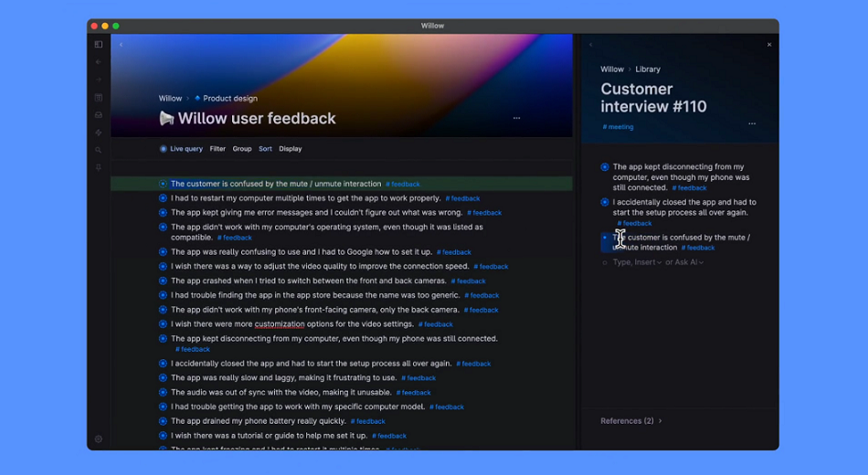Close the Customer interview #110 side panel
The image size is (868, 475).
coord(769,45)
